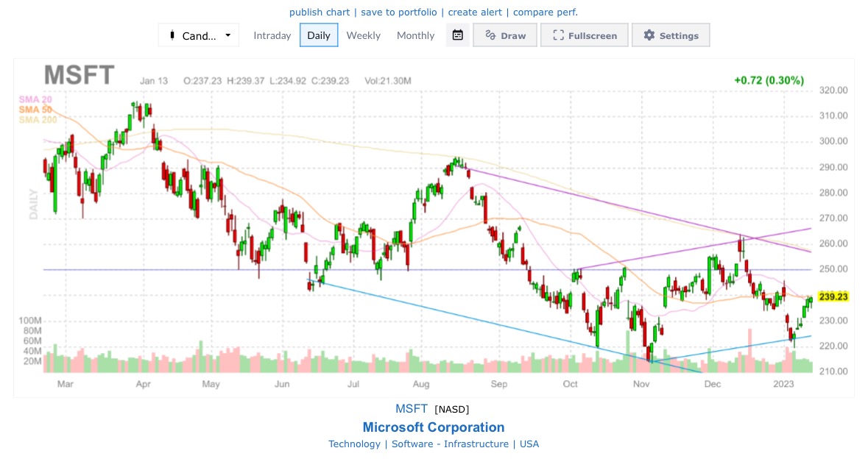
Task: Click the candlestick icon in chart type dropdown
Action: click(x=172, y=35)
